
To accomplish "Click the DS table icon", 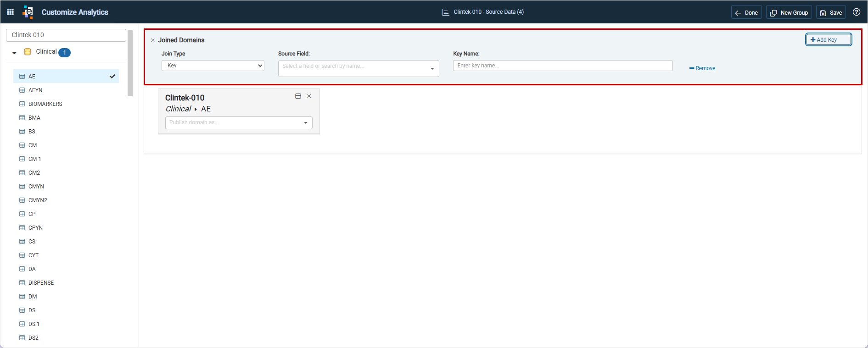I will (22, 310).
